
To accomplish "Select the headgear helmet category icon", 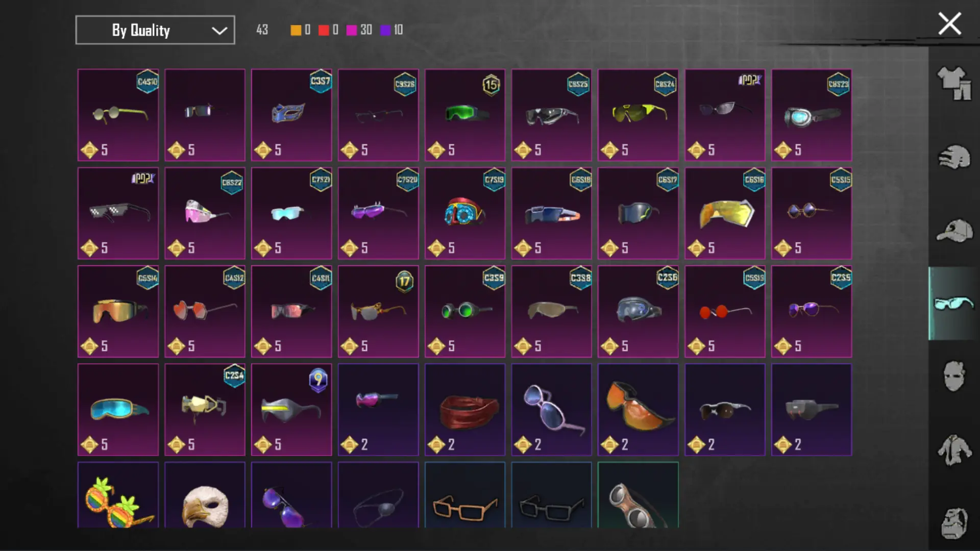I will coord(954,157).
